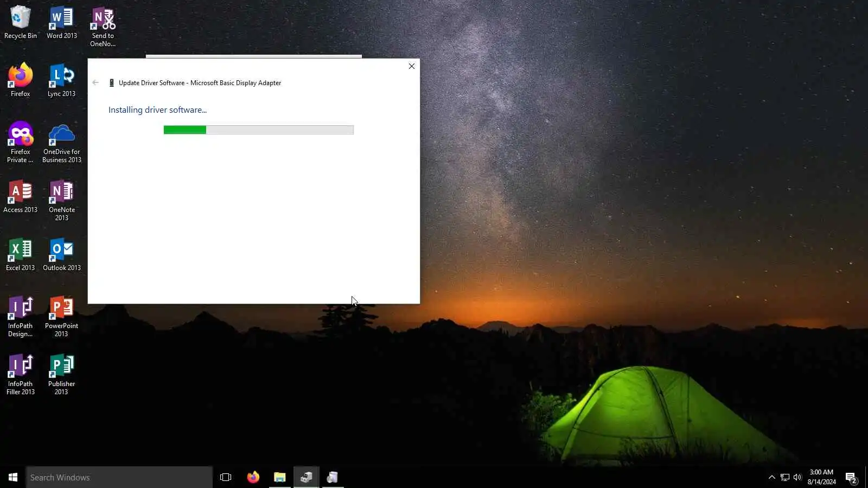The image size is (868, 488).
Task: Open Publisher 2013 desktop shortcut
Action: tap(61, 375)
